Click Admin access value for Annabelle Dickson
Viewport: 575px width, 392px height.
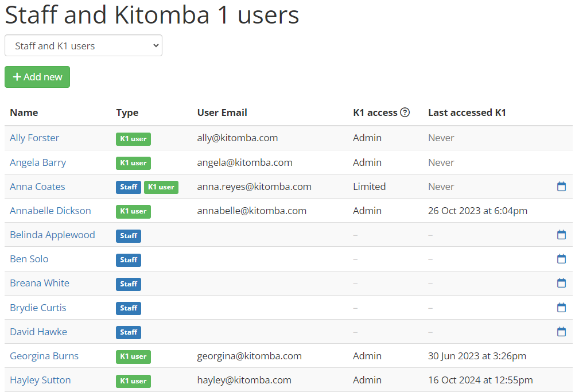click(x=367, y=211)
